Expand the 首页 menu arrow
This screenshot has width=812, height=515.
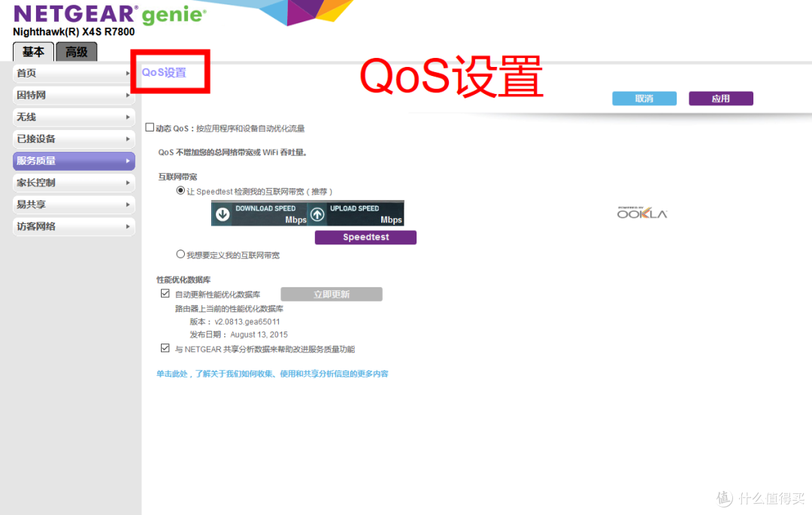tap(127, 74)
